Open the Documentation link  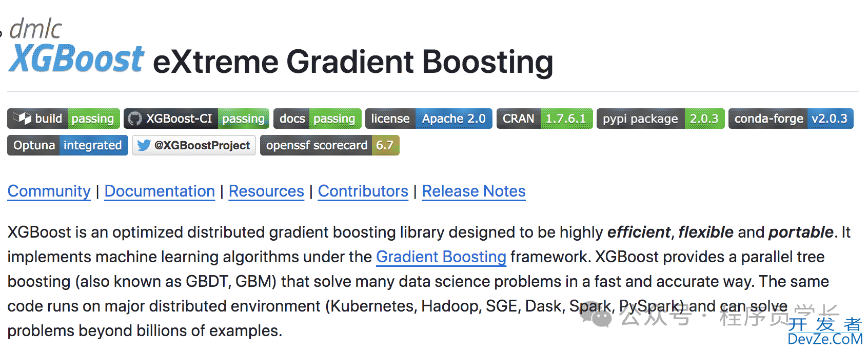click(160, 191)
